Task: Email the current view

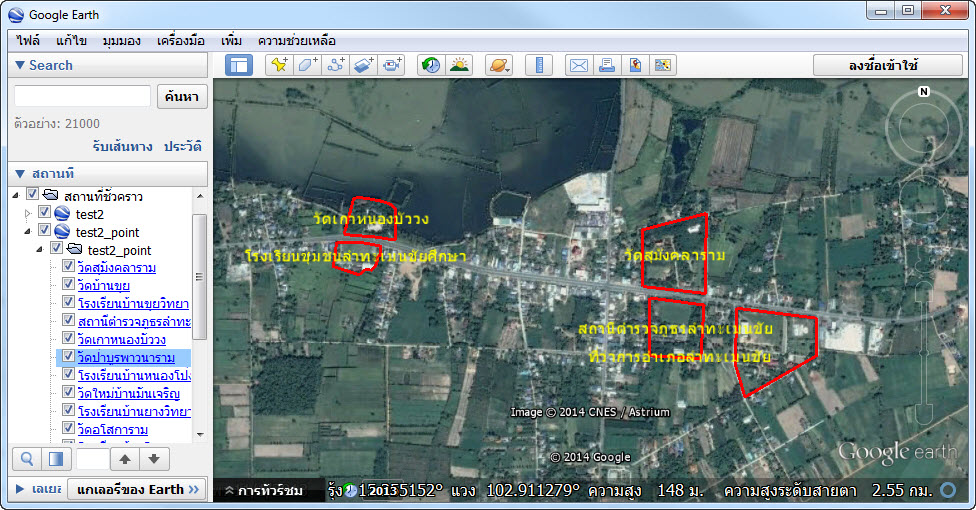Action: (x=579, y=65)
